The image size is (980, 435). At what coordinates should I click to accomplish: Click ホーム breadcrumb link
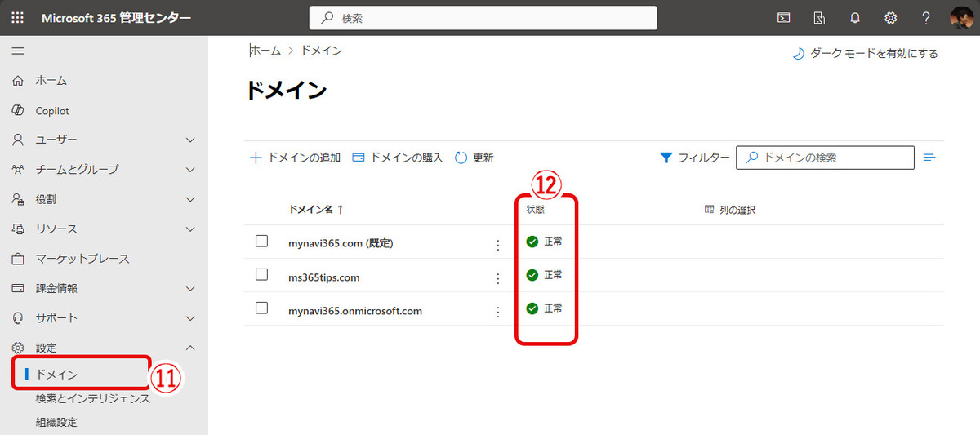tap(265, 51)
